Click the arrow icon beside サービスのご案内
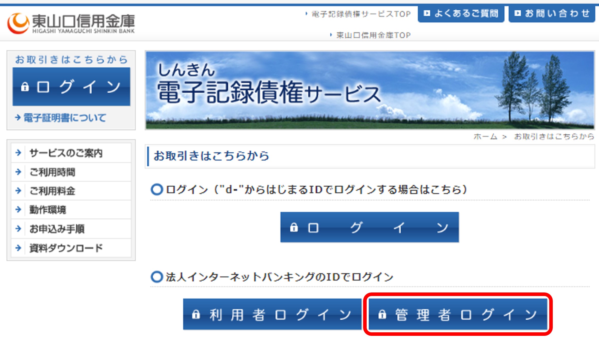 (18, 153)
